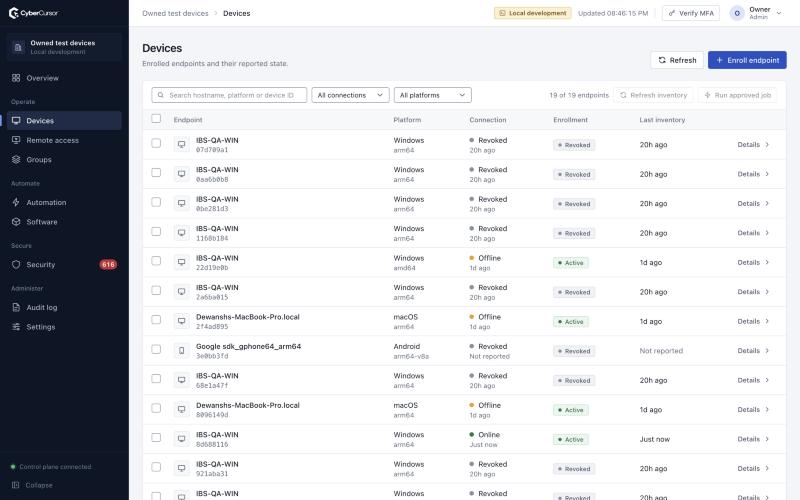Viewport: 800px width, 500px height.
Task: Click the Local development badge
Action: click(x=532, y=13)
